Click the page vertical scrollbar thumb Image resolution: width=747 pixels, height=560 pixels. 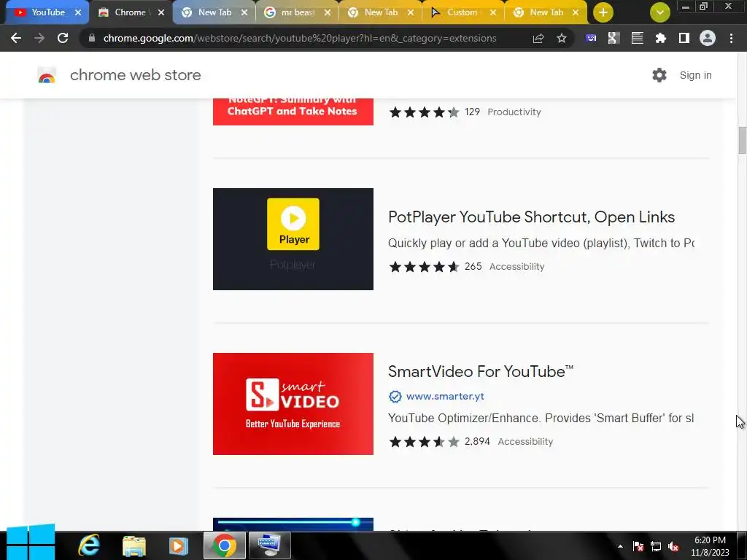coord(742,141)
